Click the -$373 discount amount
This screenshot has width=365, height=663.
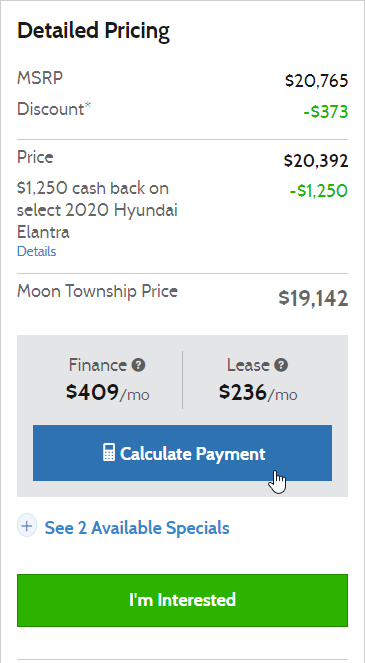[x=326, y=112]
